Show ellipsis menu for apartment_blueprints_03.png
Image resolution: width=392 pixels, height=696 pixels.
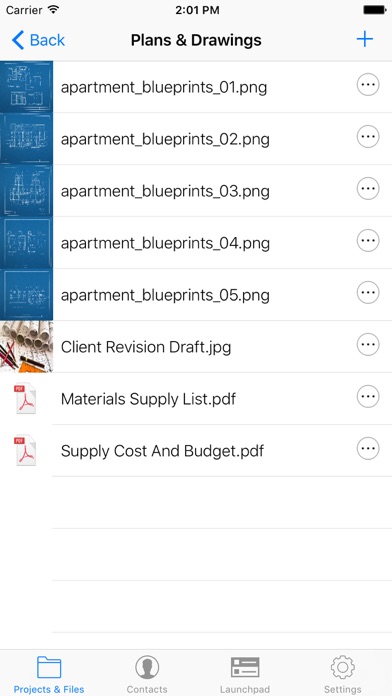coord(368,189)
